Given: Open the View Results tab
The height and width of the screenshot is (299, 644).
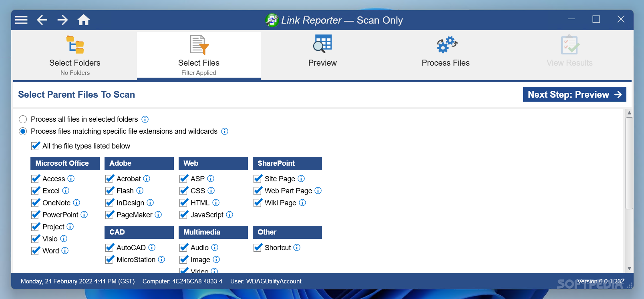Looking at the screenshot, I should tap(570, 55).
